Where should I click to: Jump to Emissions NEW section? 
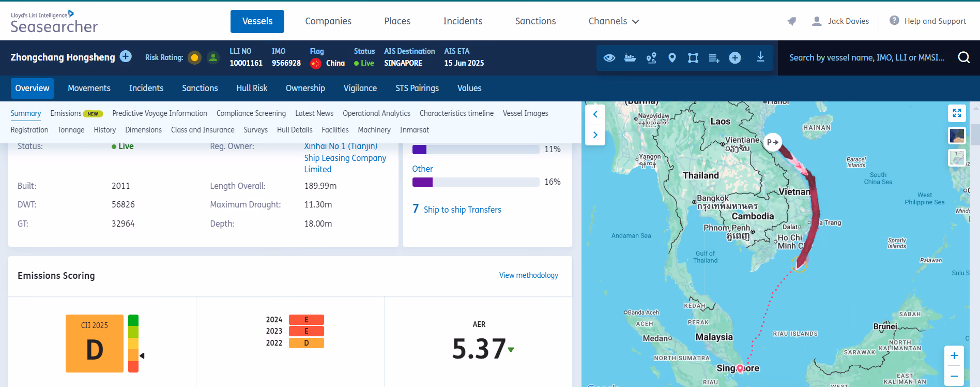pyautogui.click(x=76, y=113)
